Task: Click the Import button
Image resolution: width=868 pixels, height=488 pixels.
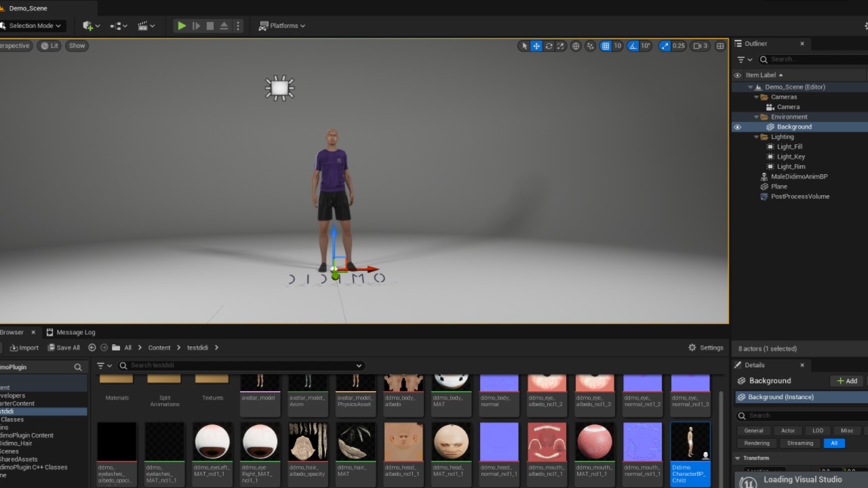Action: click(24, 348)
